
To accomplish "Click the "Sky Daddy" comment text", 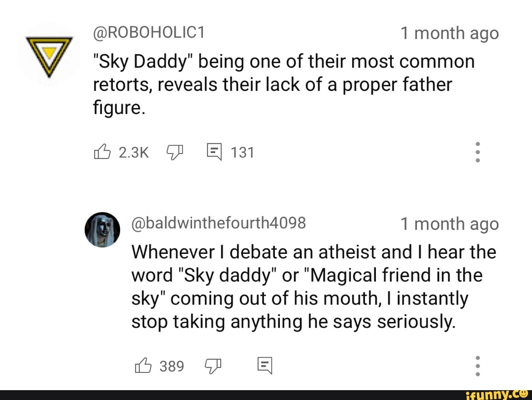I will [x=283, y=85].
